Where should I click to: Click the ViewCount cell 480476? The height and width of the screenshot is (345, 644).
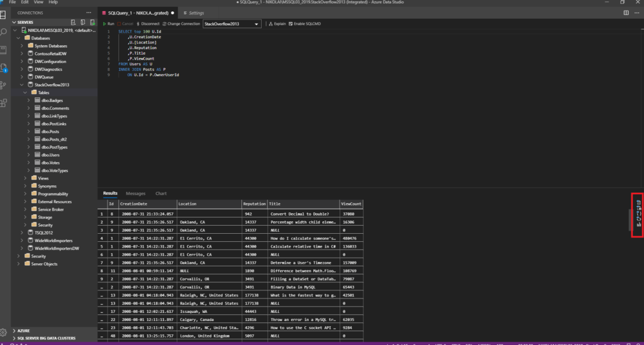(x=351, y=238)
